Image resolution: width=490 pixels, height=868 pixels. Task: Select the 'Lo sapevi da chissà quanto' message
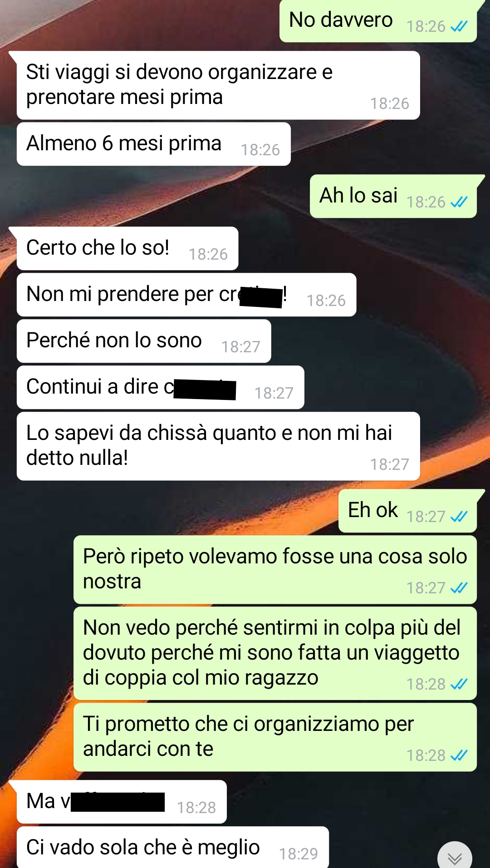coord(218,446)
